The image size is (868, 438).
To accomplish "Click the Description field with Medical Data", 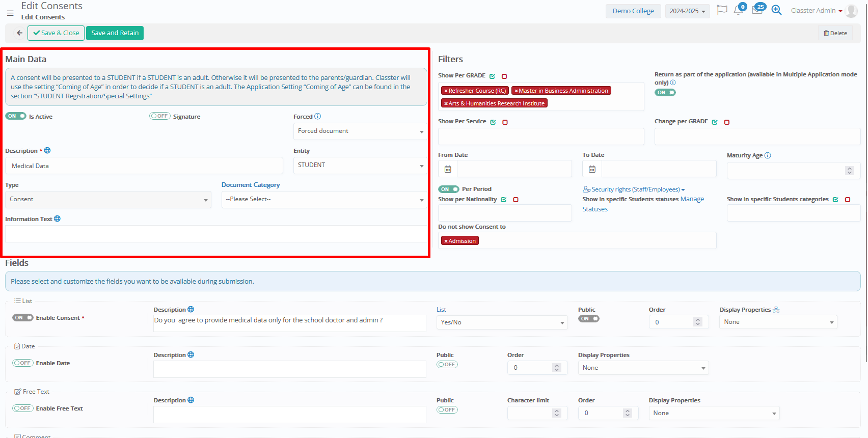I will tap(144, 166).
